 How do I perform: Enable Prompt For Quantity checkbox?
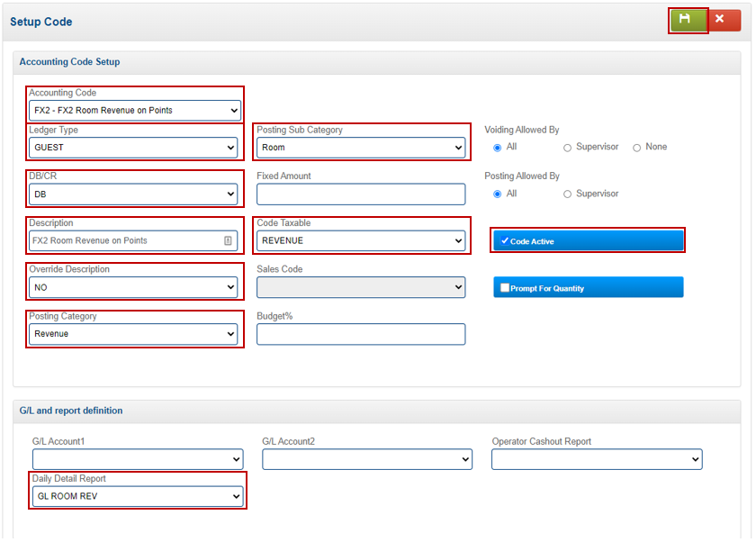(x=505, y=288)
